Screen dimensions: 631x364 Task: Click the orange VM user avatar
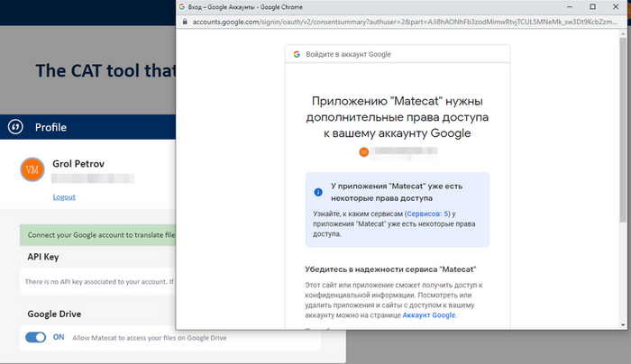click(x=32, y=168)
